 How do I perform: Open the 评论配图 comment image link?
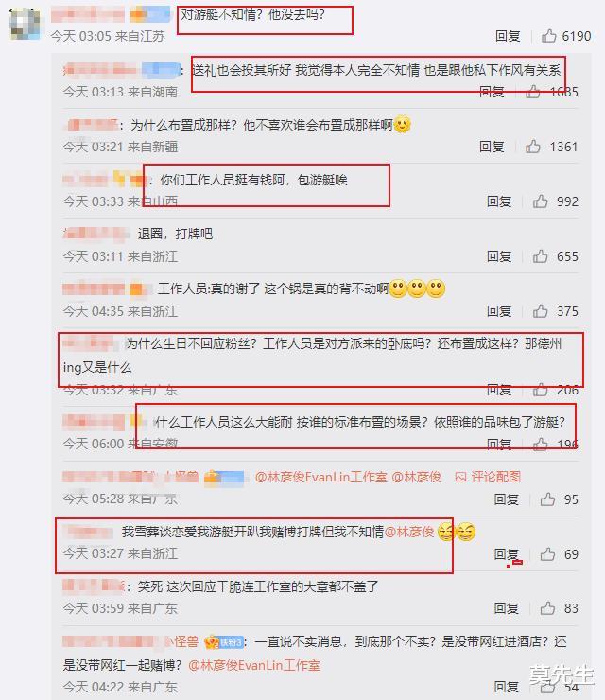(x=488, y=477)
